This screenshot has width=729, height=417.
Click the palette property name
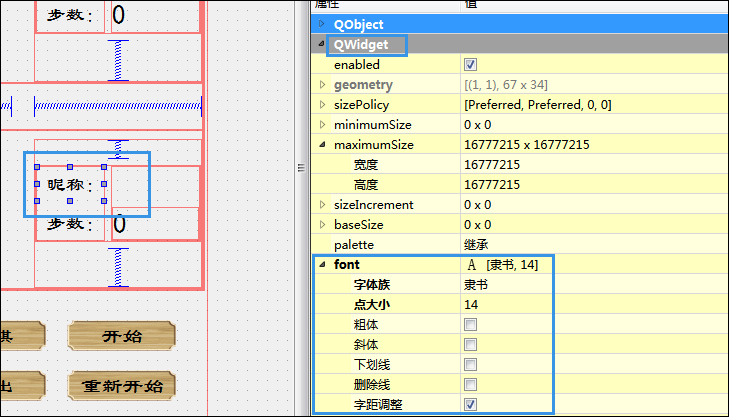coord(354,244)
